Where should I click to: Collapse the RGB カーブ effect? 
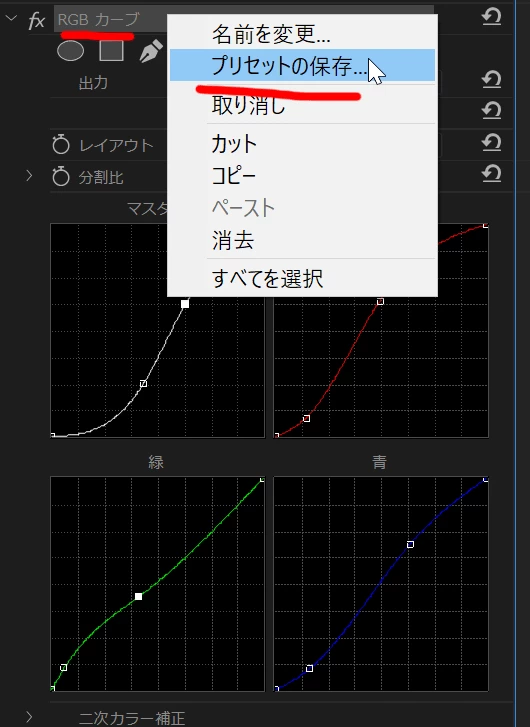tap(11, 19)
